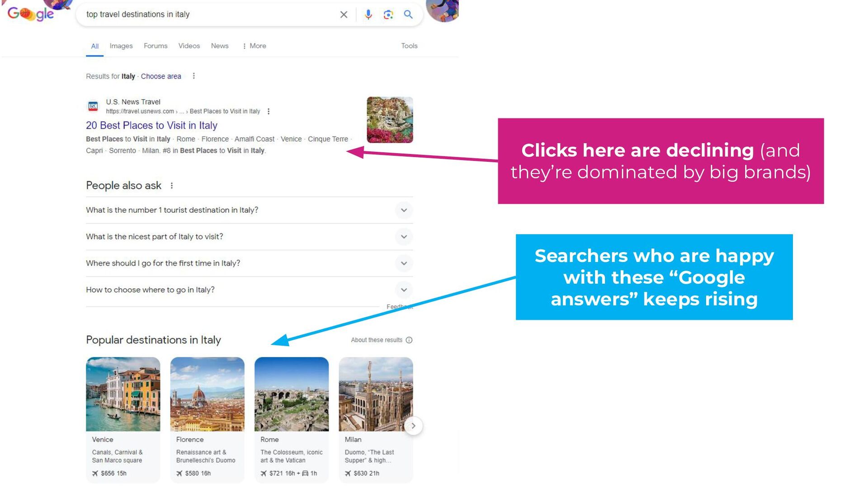Viewport: 868px width, 488px height.
Task: Open the Venice destination photo
Action: pos(123,394)
